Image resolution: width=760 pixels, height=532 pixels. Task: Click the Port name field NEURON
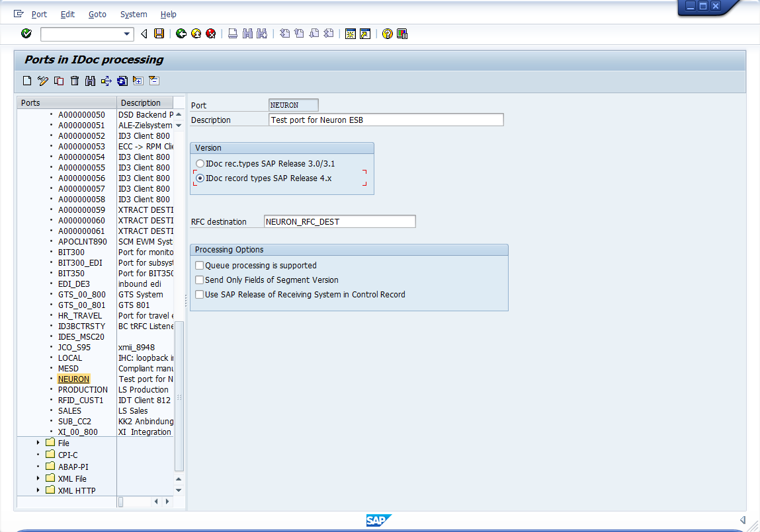coord(293,105)
